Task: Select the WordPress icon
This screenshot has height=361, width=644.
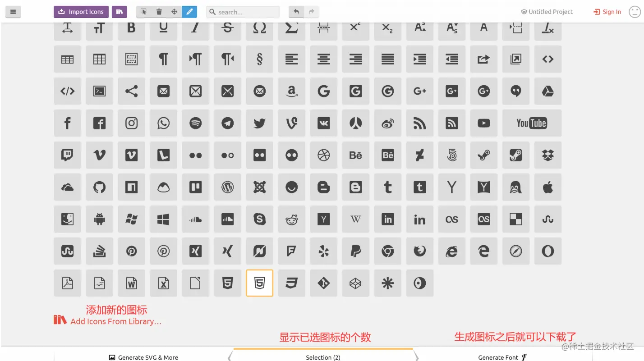Action: tap(228, 187)
